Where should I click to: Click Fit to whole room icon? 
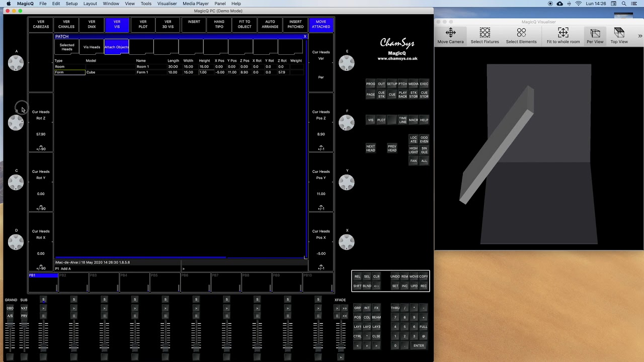click(563, 33)
